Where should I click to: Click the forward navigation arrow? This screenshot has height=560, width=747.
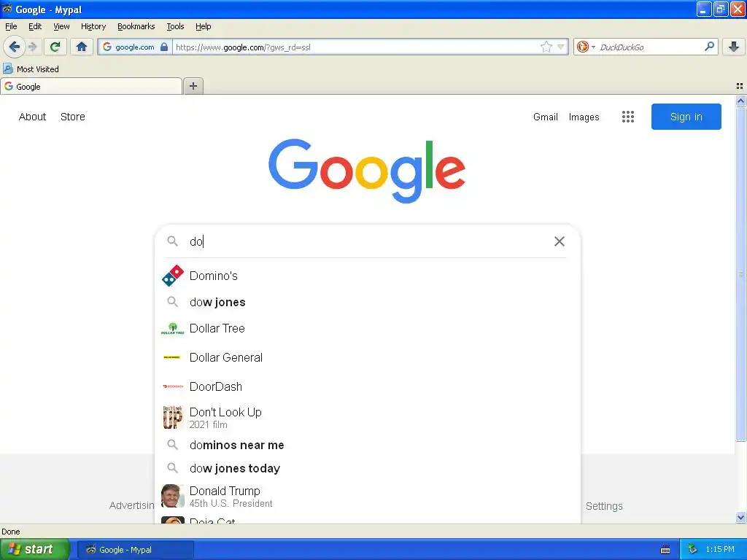pos(32,47)
